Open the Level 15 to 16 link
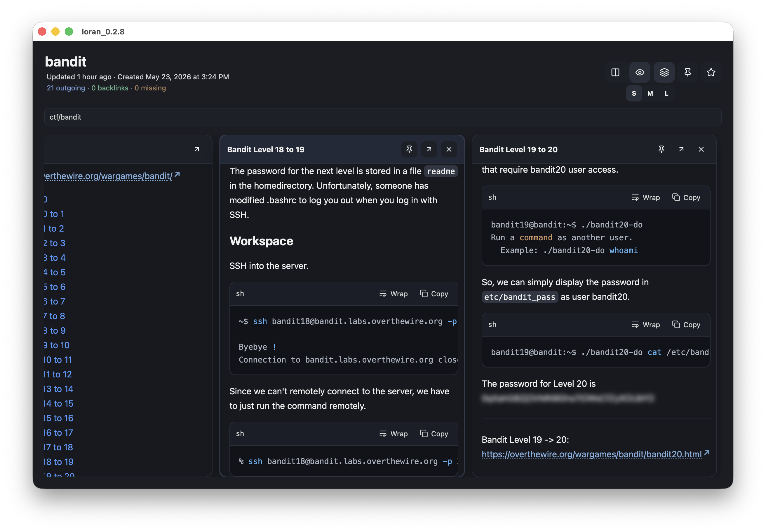Image resolution: width=766 pixels, height=532 pixels. pos(59,418)
